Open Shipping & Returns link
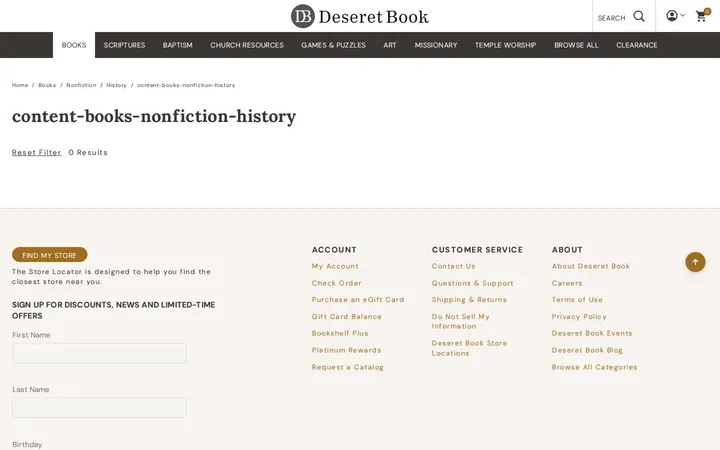The width and height of the screenshot is (720, 450). (469, 300)
